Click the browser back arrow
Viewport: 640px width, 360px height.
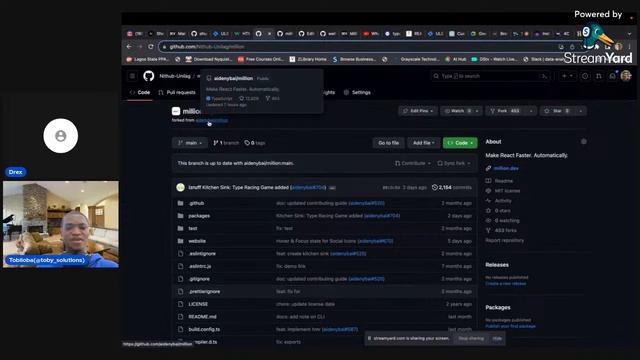point(129,47)
